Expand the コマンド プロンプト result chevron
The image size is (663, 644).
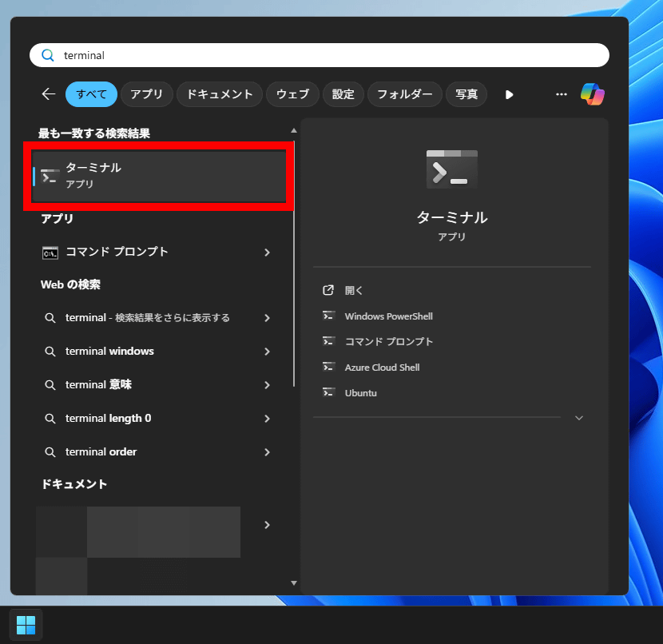[x=267, y=252]
